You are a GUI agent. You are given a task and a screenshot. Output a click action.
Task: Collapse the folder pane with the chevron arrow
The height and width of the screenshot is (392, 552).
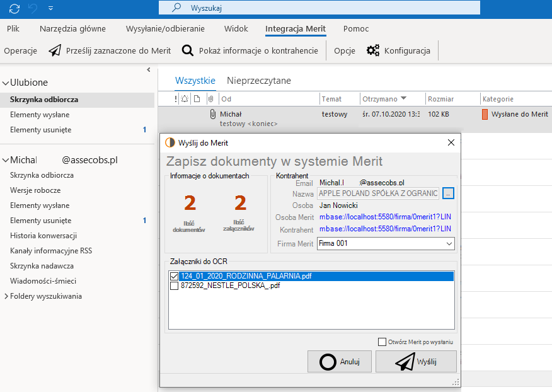pyautogui.click(x=149, y=70)
